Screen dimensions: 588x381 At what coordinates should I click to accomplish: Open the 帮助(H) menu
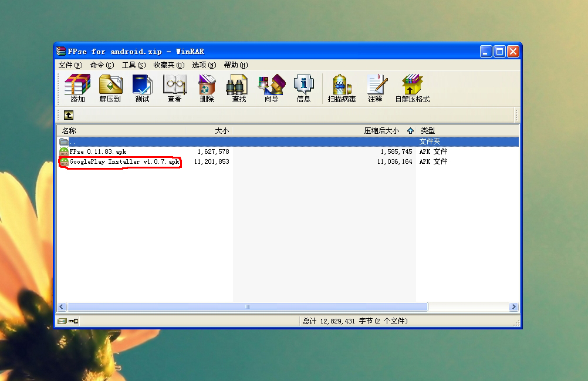236,65
